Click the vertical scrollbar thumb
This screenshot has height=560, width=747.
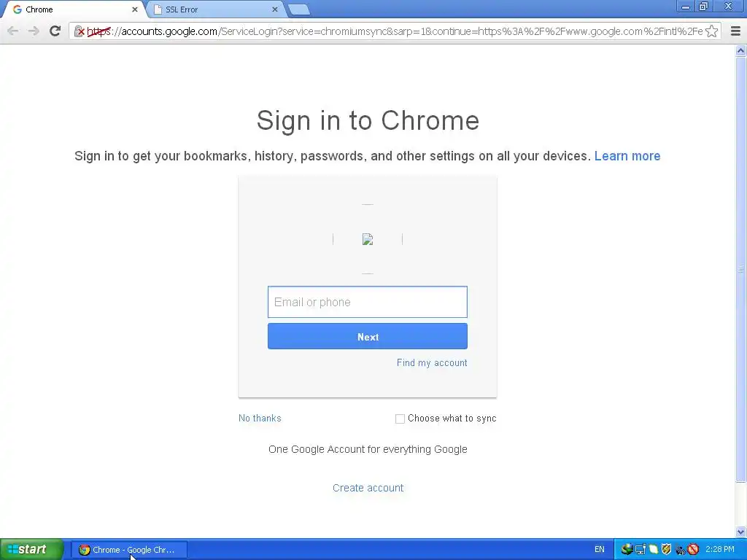click(741, 270)
